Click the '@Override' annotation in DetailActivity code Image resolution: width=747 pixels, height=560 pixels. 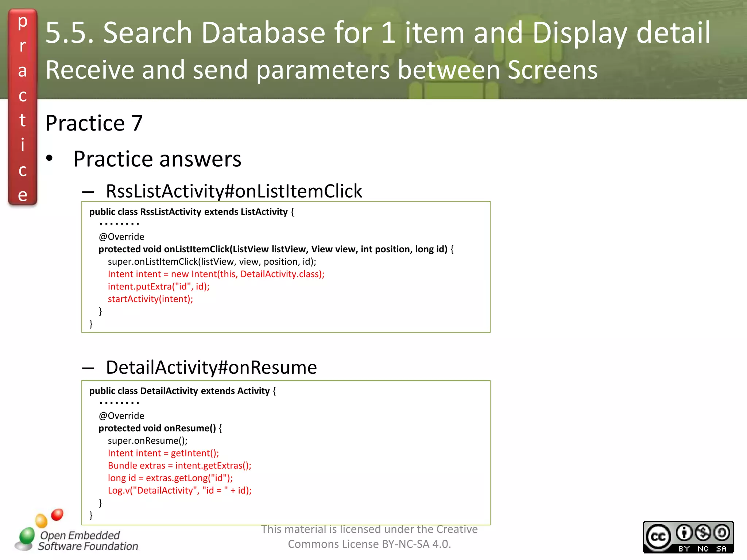pos(121,416)
